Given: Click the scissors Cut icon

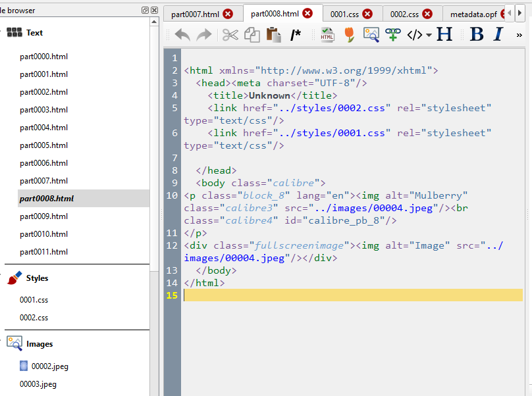Looking at the screenshot, I should point(230,35).
